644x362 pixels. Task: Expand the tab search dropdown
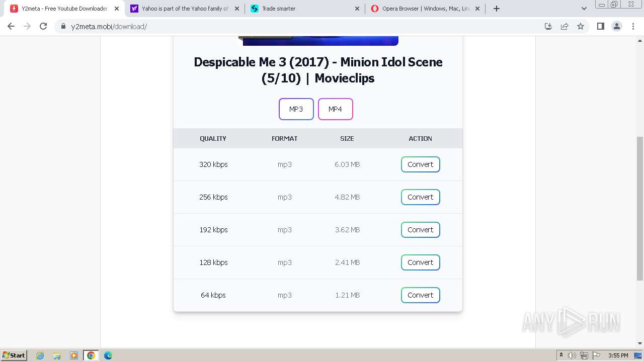point(584,9)
